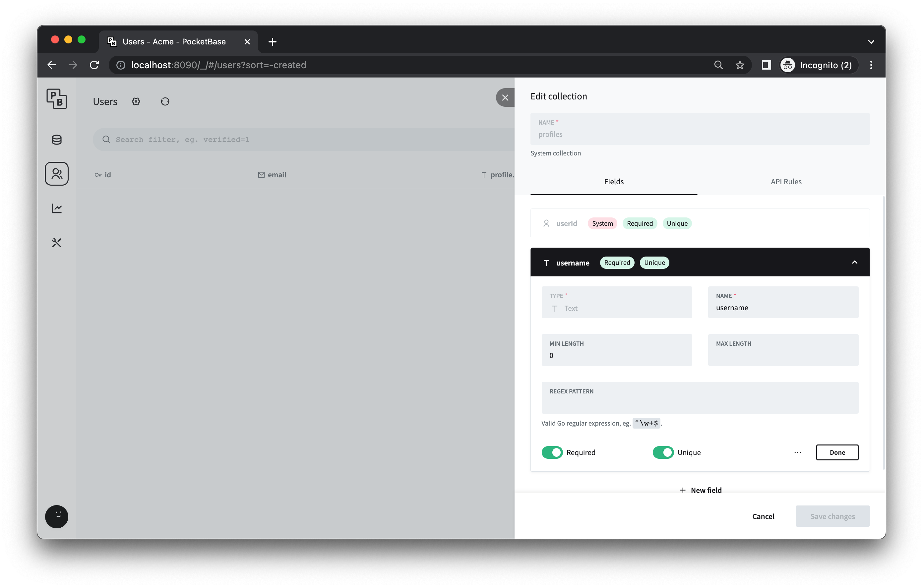This screenshot has height=588, width=923.
Task: Open the Logs chart icon in sidebar
Action: pos(57,208)
